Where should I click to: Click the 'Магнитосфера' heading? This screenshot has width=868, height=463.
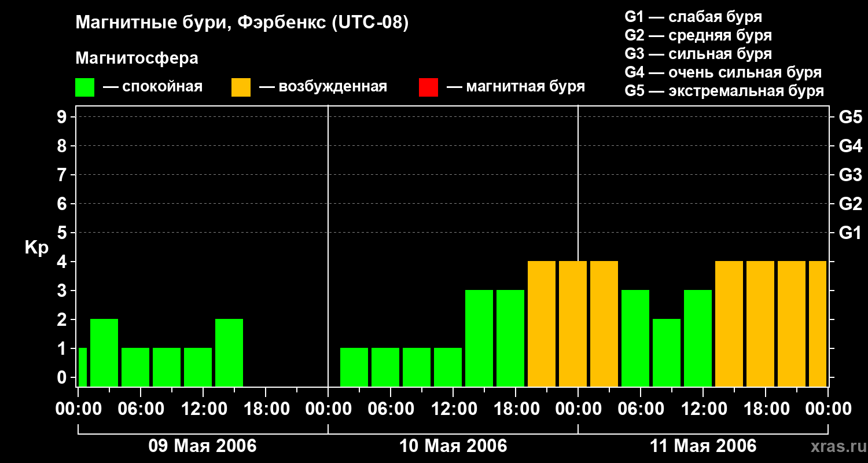[x=137, y=58]
